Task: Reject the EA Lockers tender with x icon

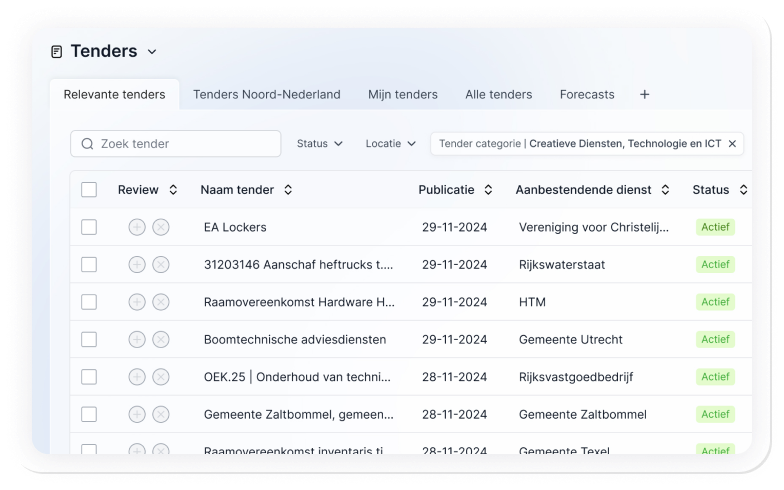Action: coord(161,227)
